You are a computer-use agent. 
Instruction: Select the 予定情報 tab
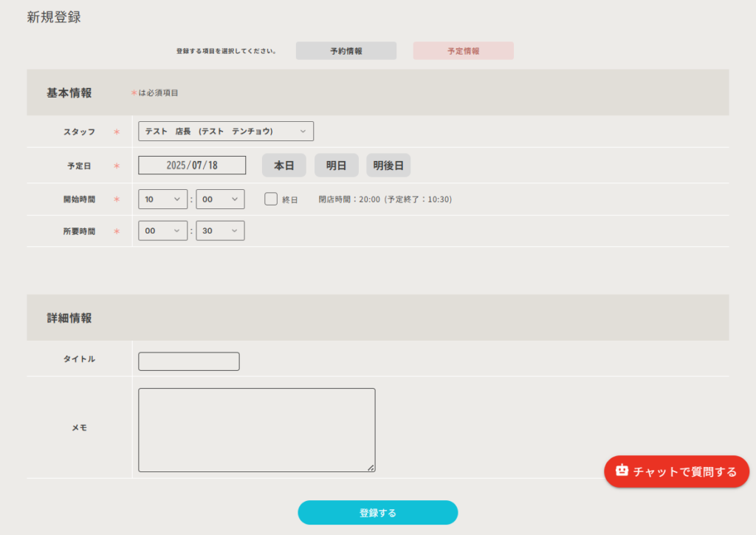point(463,51)
